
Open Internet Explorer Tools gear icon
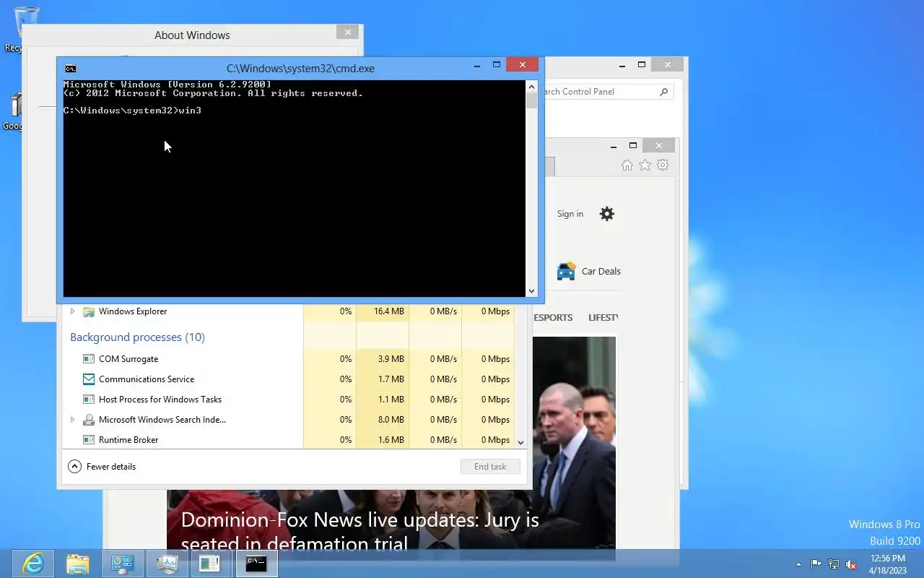pos(663,165)
